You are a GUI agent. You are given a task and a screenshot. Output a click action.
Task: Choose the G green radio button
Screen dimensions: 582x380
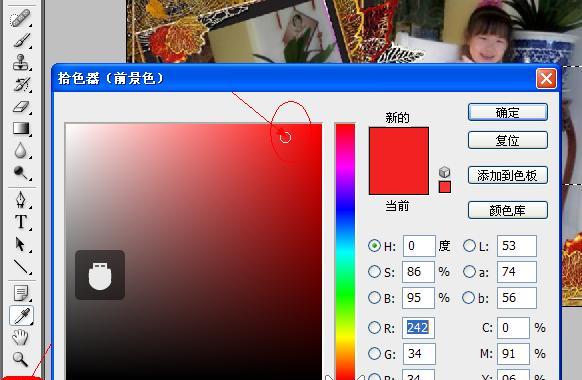374,353
